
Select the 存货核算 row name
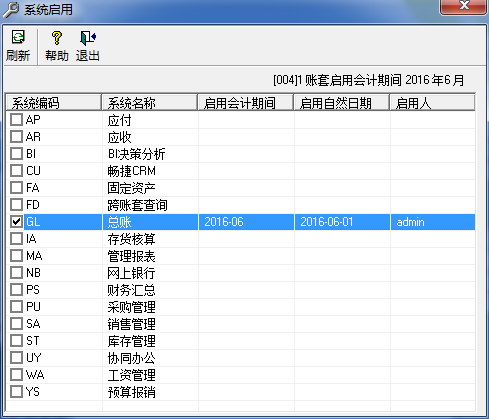click(x=131, y=239)
